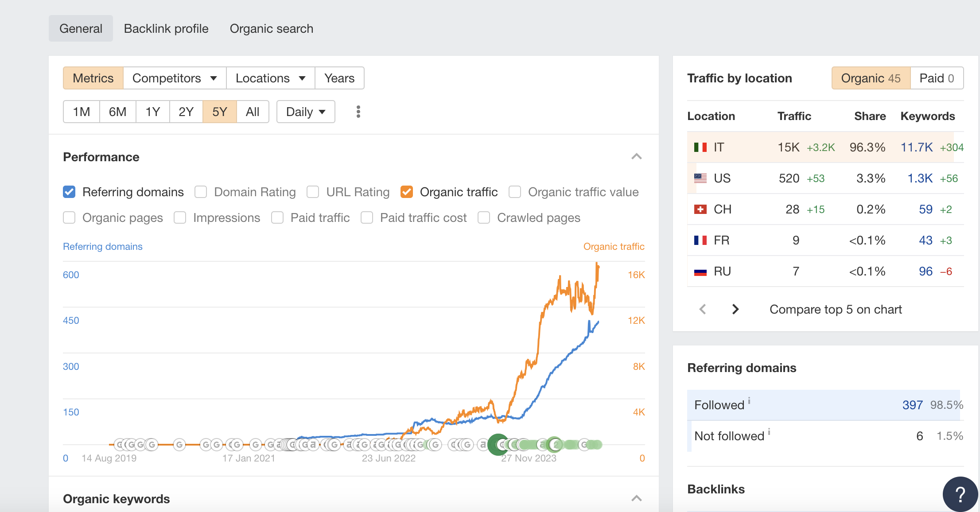
Task: Click the Followed info icon
Action: tap(749, 400)
